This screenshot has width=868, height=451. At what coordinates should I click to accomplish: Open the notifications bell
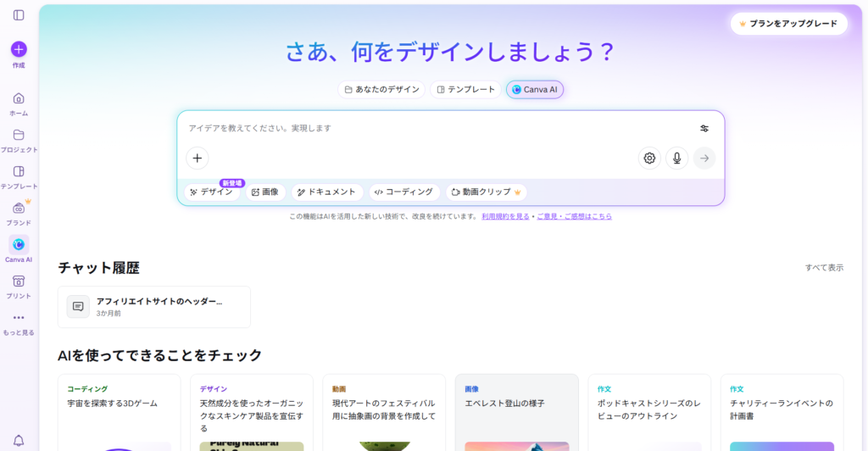[19, 440]
